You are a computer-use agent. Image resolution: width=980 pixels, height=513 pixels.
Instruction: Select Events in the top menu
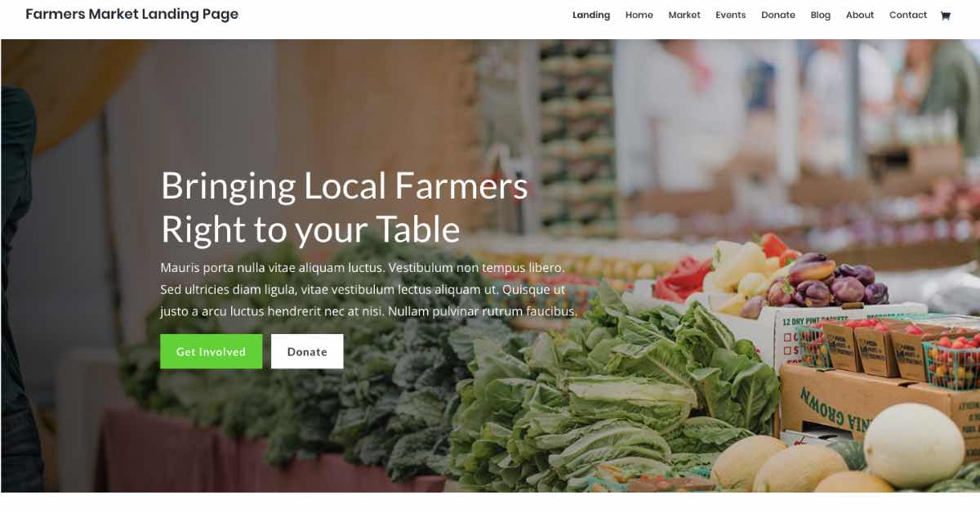click(731, 15)
